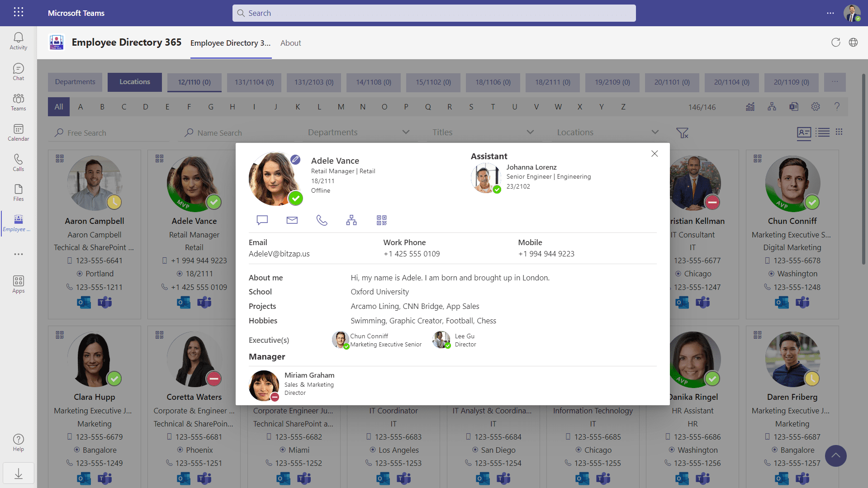Click the Free Search input field

[x=113, y=133]
